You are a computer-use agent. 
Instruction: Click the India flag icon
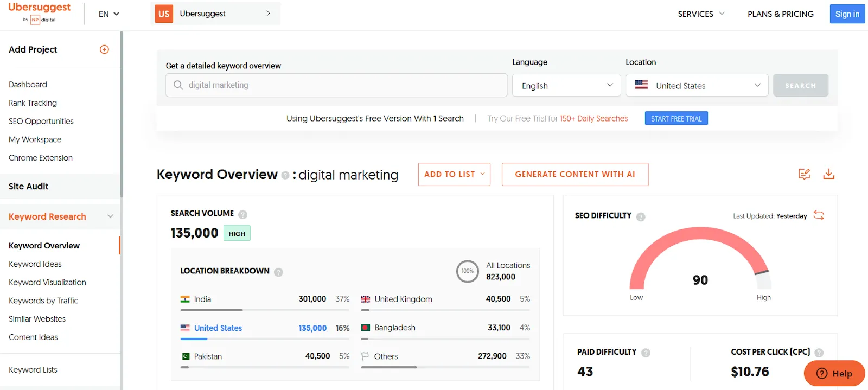pyautogui.click(x=185, y=299)
